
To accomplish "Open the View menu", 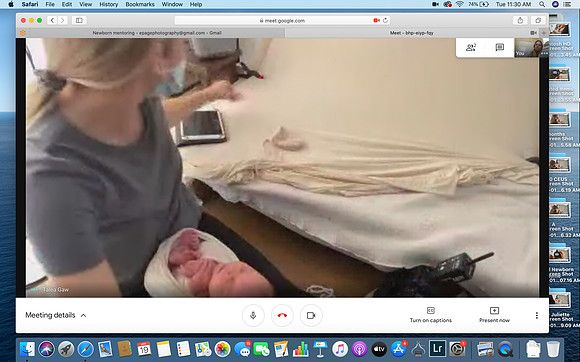I will click(85, 4).
